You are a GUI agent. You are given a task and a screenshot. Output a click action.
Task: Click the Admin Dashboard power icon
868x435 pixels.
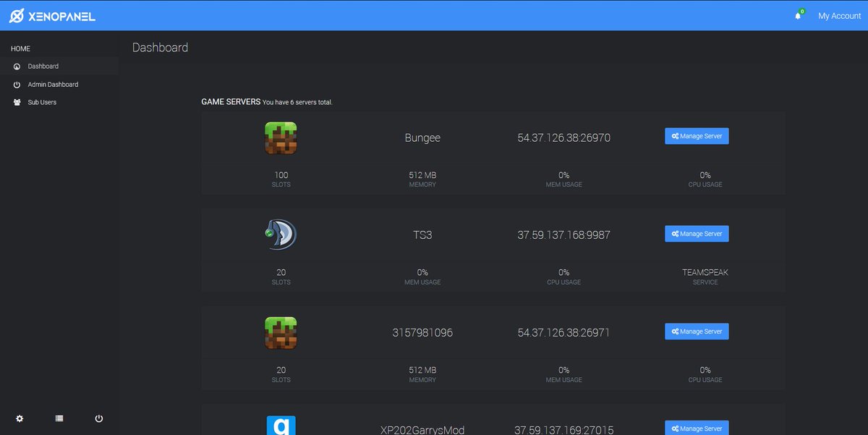tap(17, 85)
